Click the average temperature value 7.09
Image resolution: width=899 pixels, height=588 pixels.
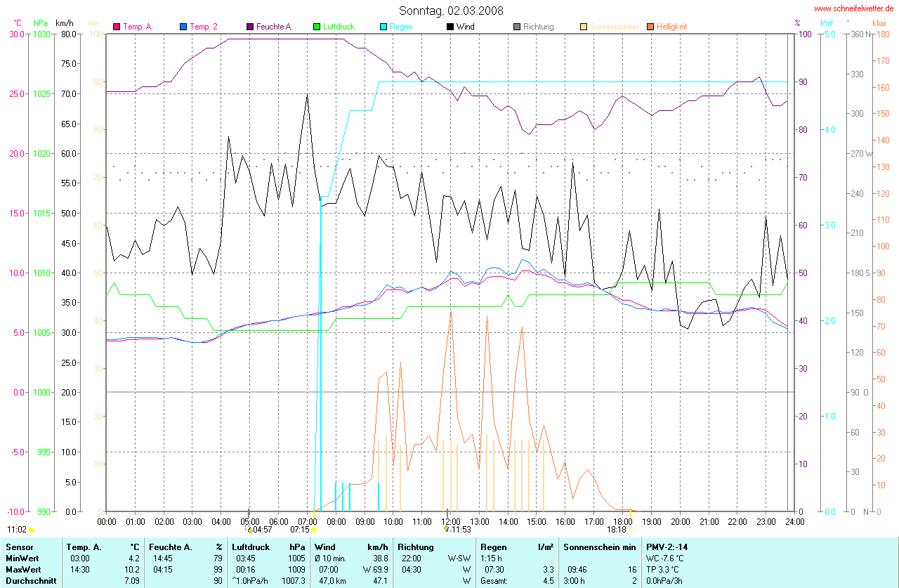[x=132, y=581]
